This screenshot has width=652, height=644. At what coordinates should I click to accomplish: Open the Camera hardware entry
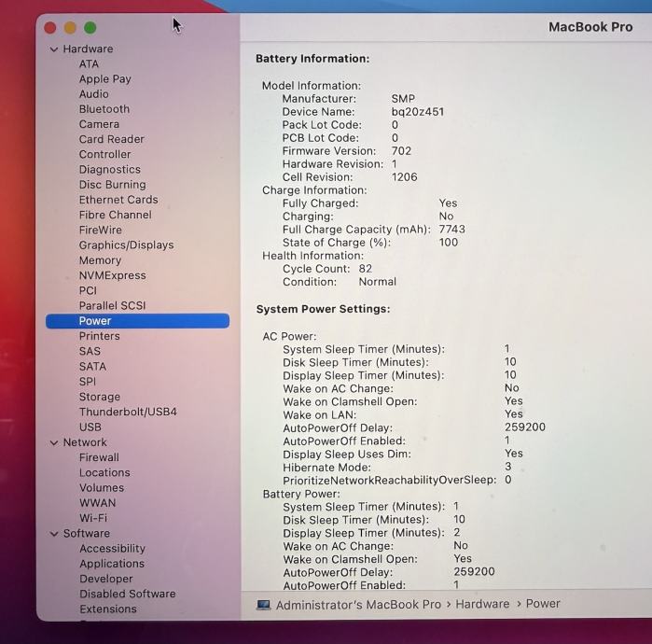(x=100, y=124)
